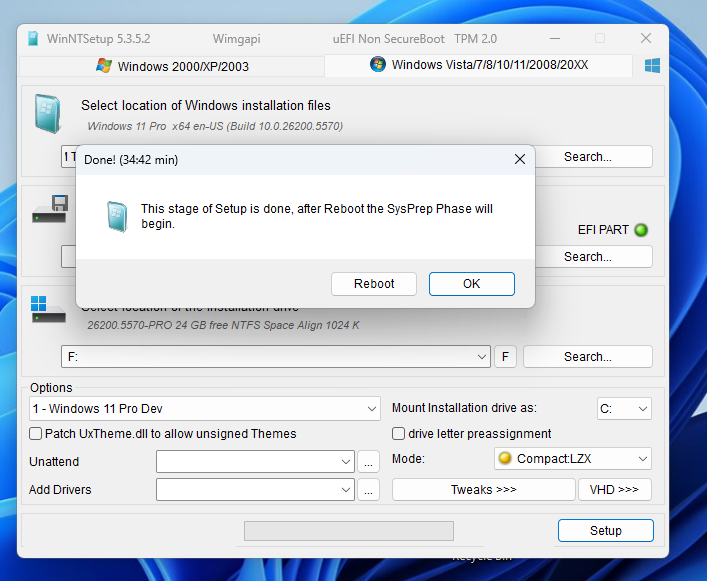707x581 pixels.
Task: Open the Tweaks >>> options
Action: [484, 490]
